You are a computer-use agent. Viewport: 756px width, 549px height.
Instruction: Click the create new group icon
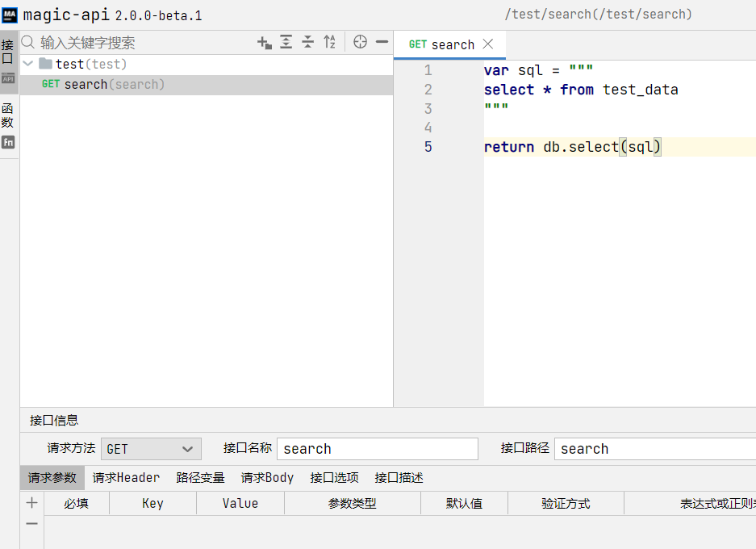265,42
